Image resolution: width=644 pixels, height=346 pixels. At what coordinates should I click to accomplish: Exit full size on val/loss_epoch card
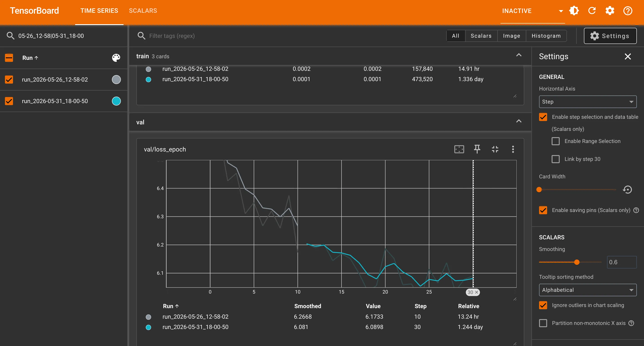click(495, 149)
